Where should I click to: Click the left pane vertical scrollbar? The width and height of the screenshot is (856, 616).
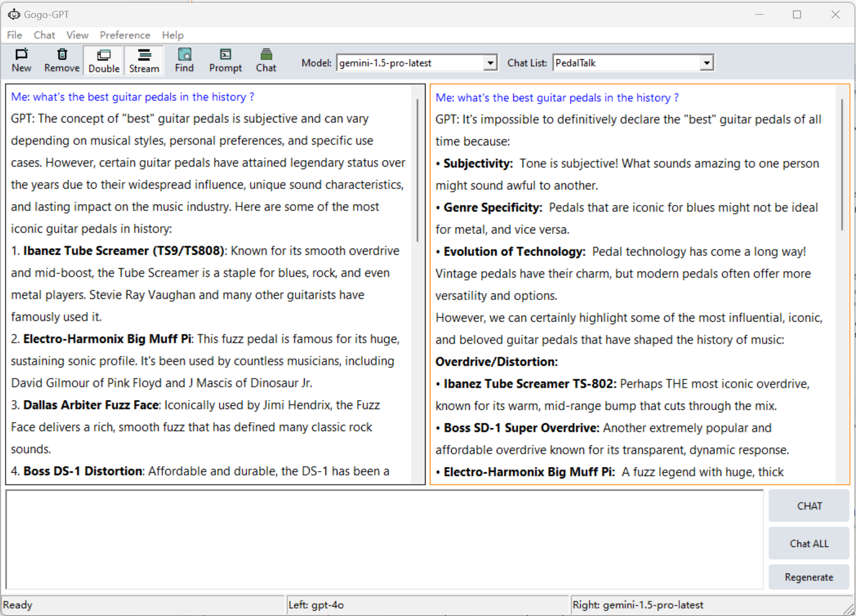[417, 170]
